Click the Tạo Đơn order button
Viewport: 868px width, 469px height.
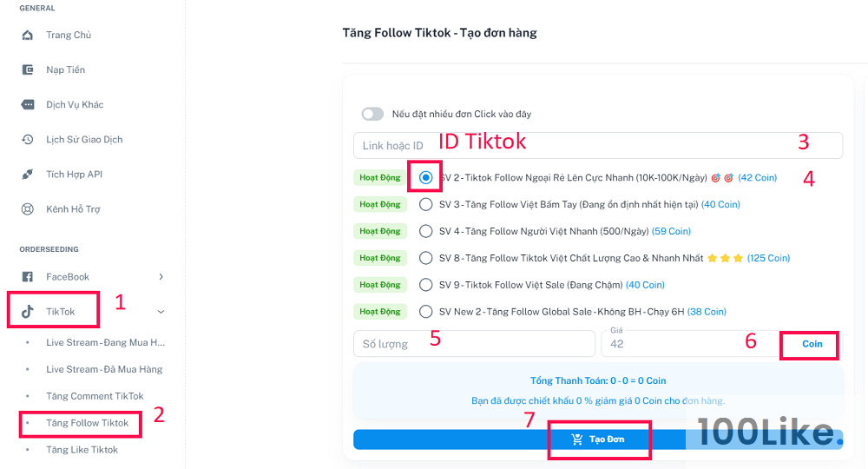point(598,439)
